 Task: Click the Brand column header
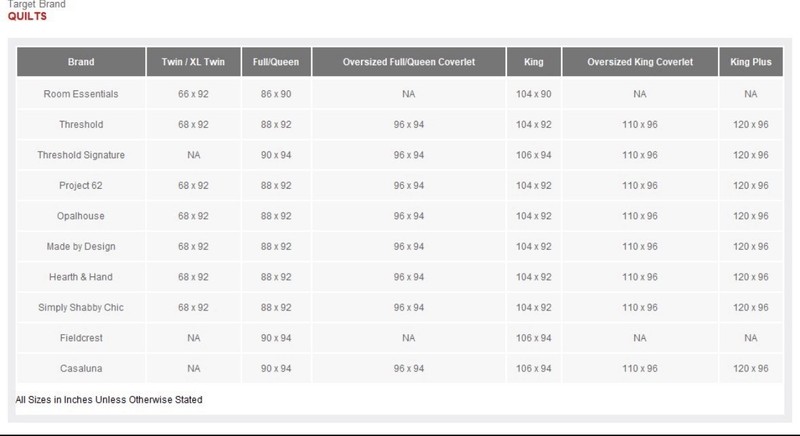pos(81,62)
